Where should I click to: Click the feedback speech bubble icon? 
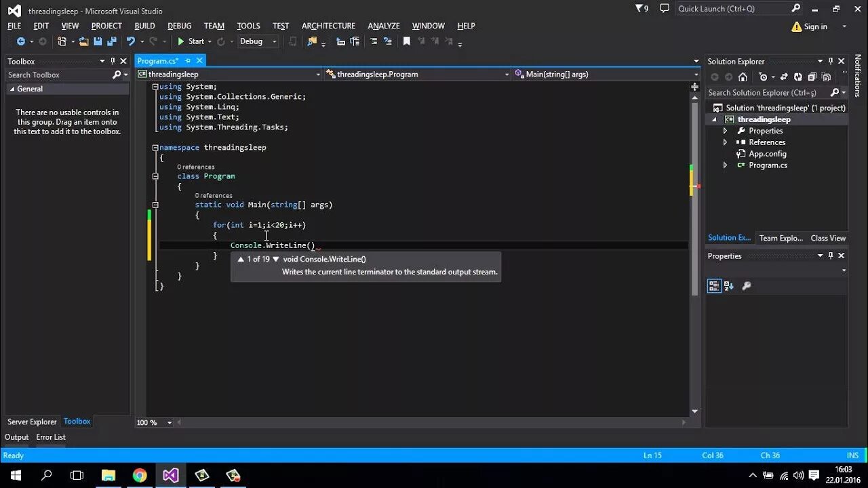coord(665,8)
